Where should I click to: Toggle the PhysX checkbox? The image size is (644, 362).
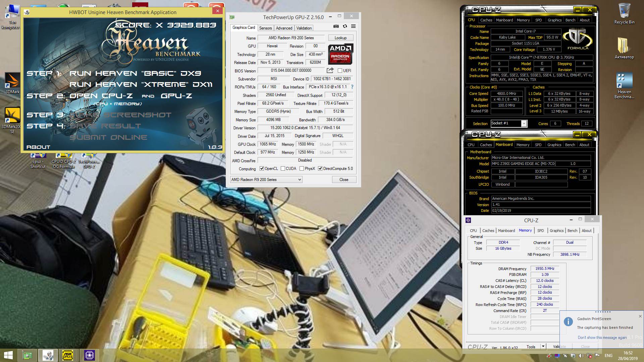pyautogui.click(x=302, y=169)
